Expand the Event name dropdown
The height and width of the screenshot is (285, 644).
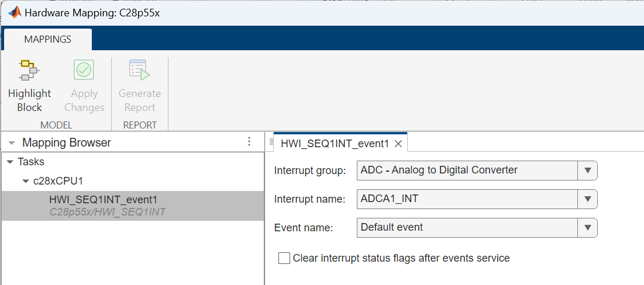click(x=587, y=228)
